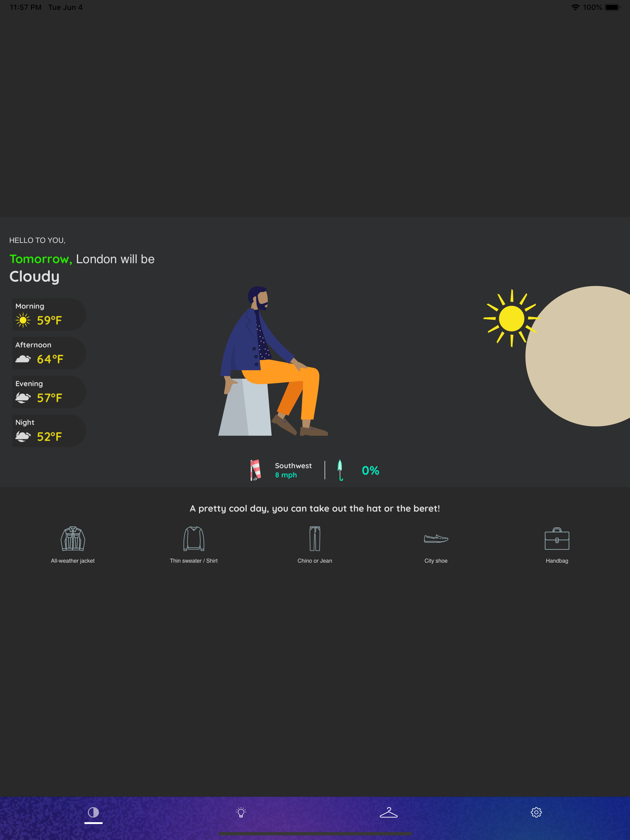The height and width of the screenshot is (840, 630).
Task: Open the hanger wardrobe tab
Action: click(389, 812)
